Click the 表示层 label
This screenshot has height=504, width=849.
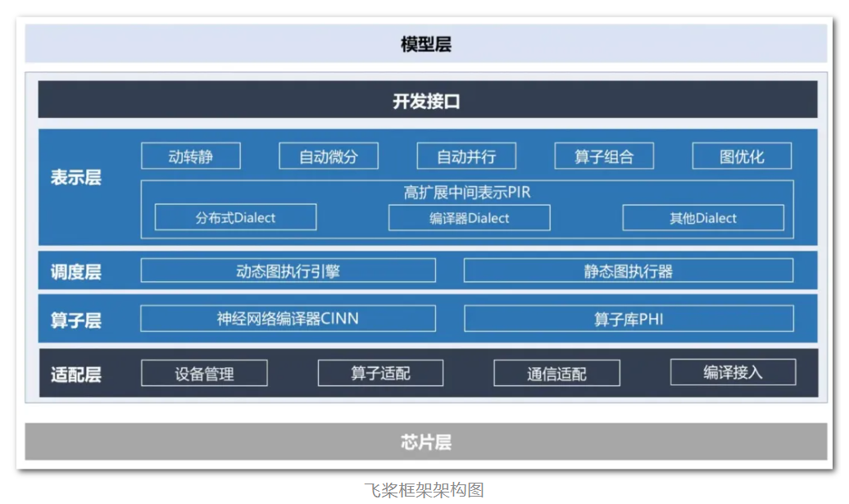point(75,177)
